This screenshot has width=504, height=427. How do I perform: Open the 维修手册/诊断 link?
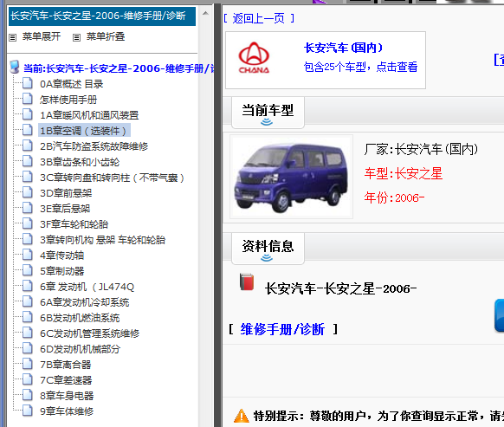282,329
